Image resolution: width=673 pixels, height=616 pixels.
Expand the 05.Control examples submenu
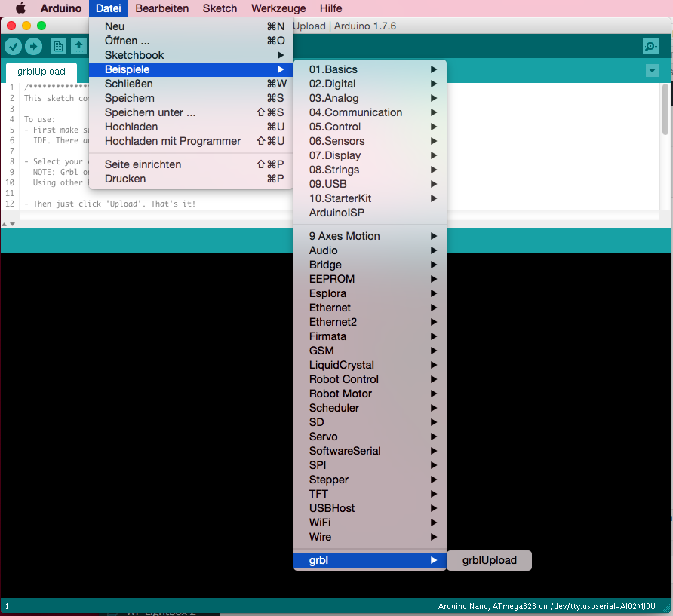point(370,127)
